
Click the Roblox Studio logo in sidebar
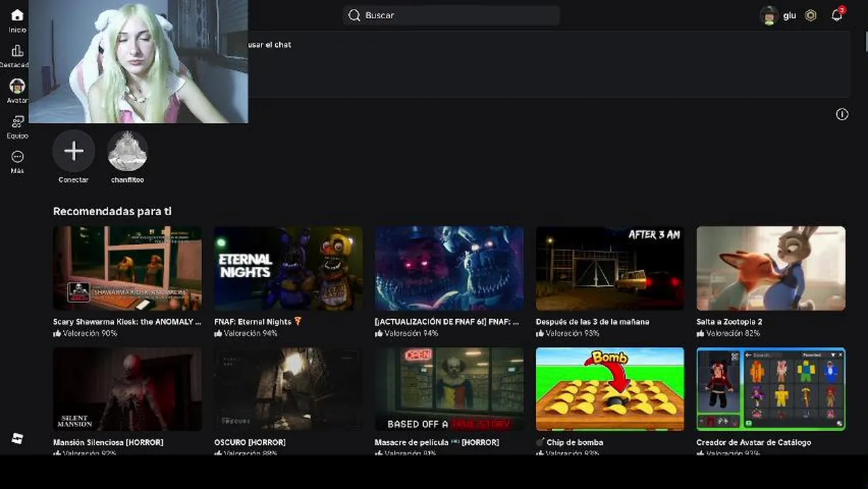coord(17,439)
